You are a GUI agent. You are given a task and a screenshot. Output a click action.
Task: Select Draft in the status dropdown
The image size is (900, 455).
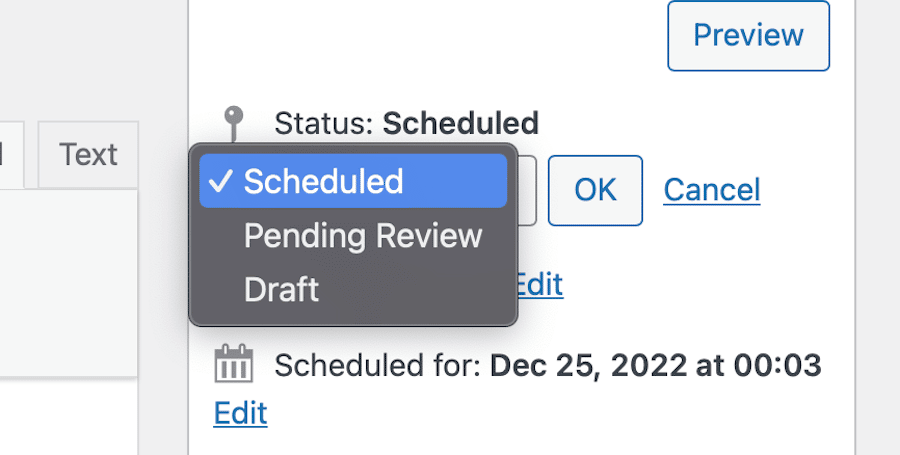[x=281, y=290]
